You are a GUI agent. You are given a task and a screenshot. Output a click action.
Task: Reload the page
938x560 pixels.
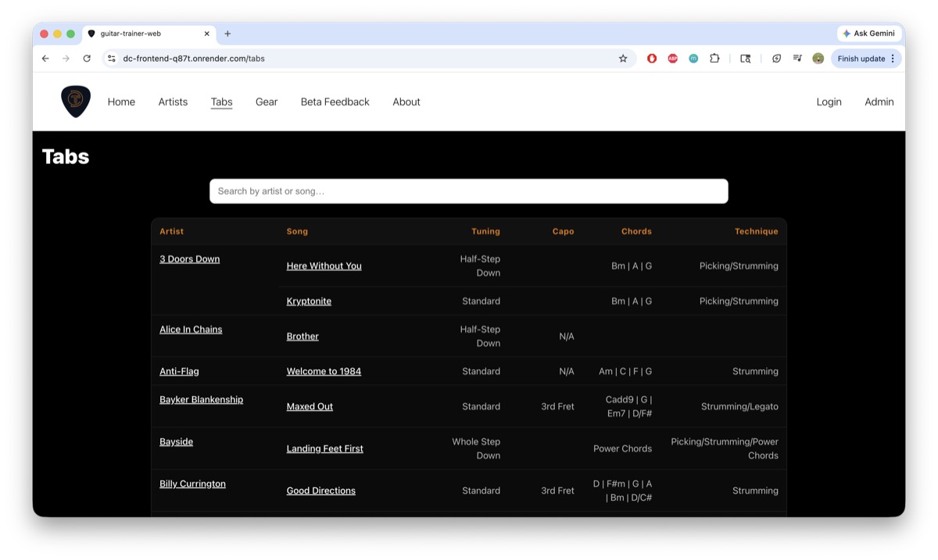click(87, 59)
